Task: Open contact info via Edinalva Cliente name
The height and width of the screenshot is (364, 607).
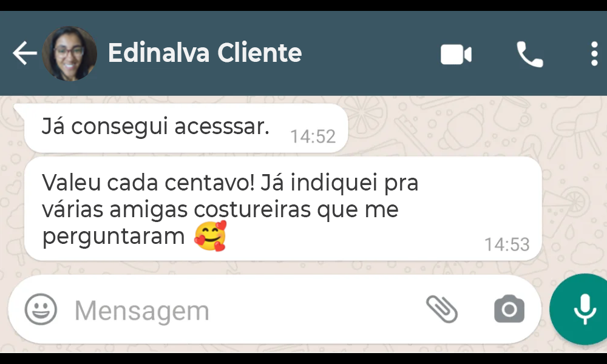Action: coord(205,53)
